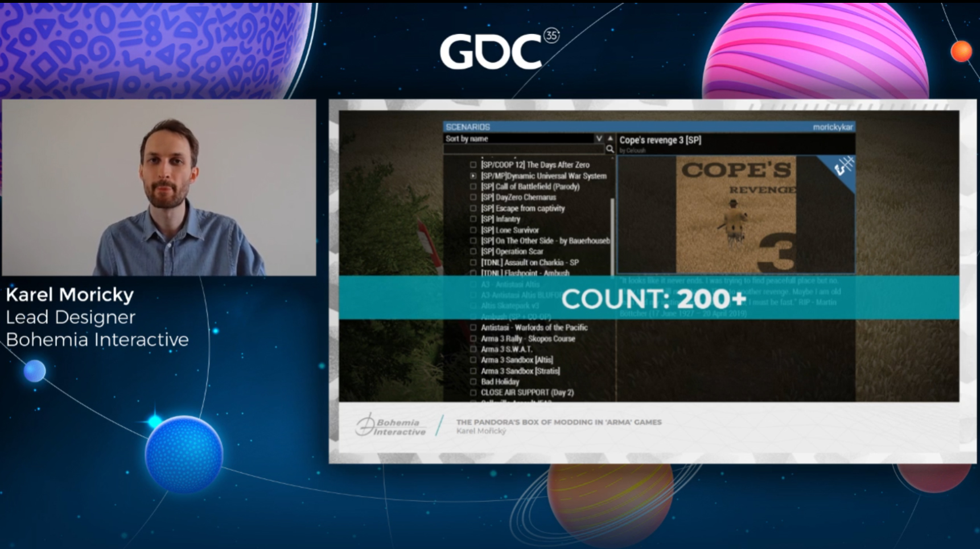Choose "Arma 3 Sandbox [Stratis]" scenario name
Image resolution: width=980 pixels, height=549 pixels.
[520, 371]
